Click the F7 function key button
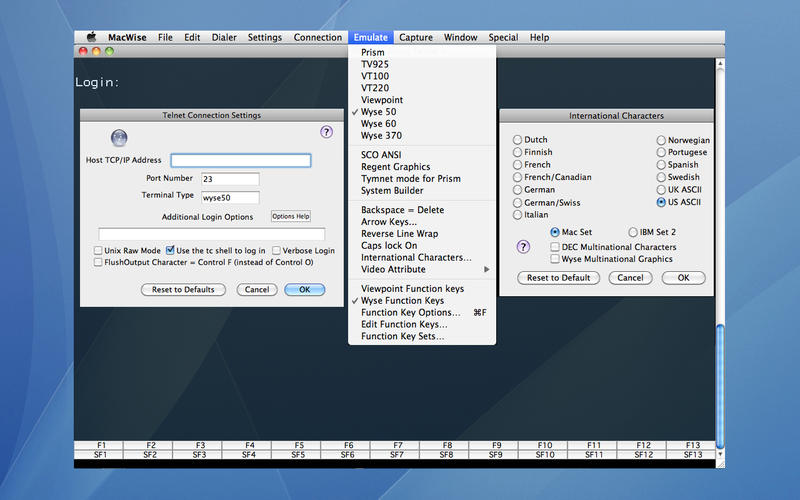800x500 pixels. tap(395, 445)
